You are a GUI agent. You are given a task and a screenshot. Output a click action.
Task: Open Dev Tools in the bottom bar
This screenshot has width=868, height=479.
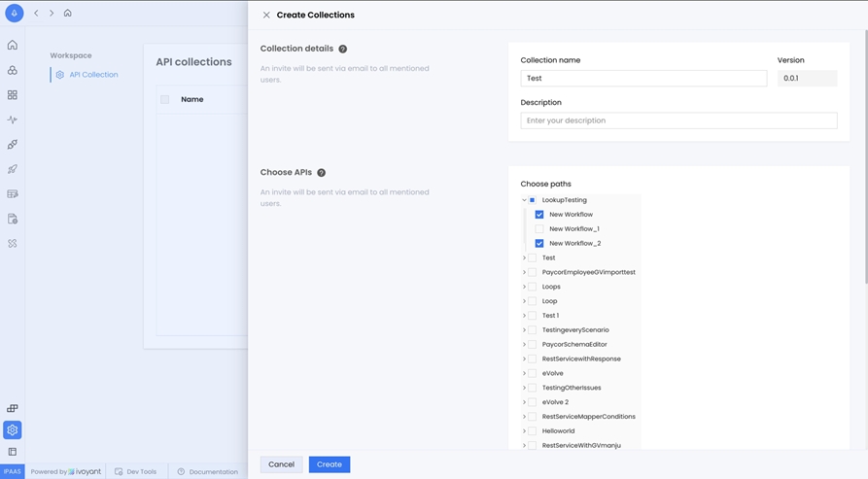pos(135,472)
